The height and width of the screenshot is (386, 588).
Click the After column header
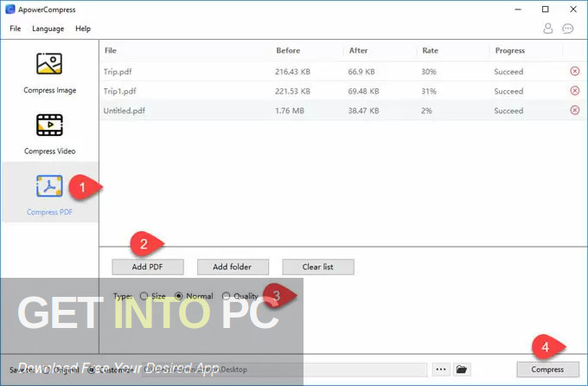tap(358, 50)
